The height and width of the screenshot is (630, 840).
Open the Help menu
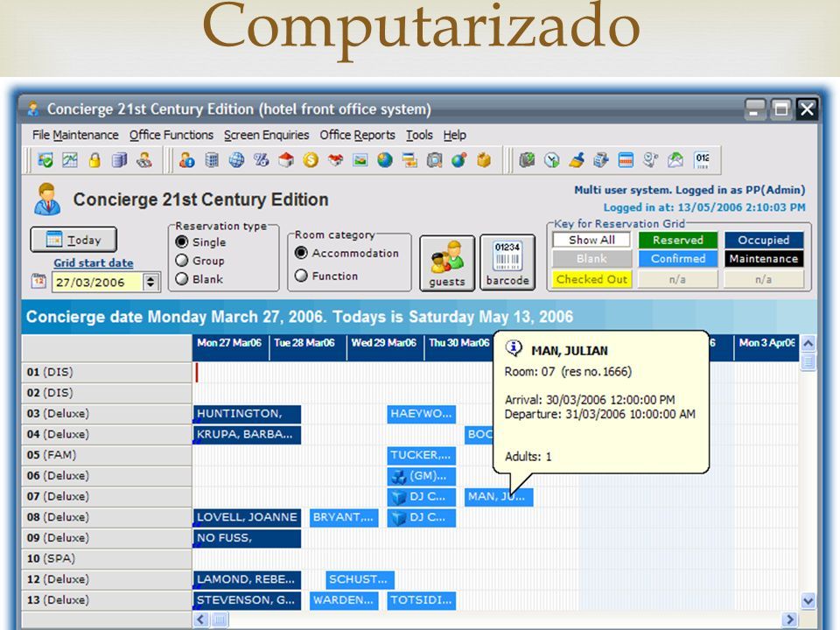pyautogui.click(x=455, y=135)
